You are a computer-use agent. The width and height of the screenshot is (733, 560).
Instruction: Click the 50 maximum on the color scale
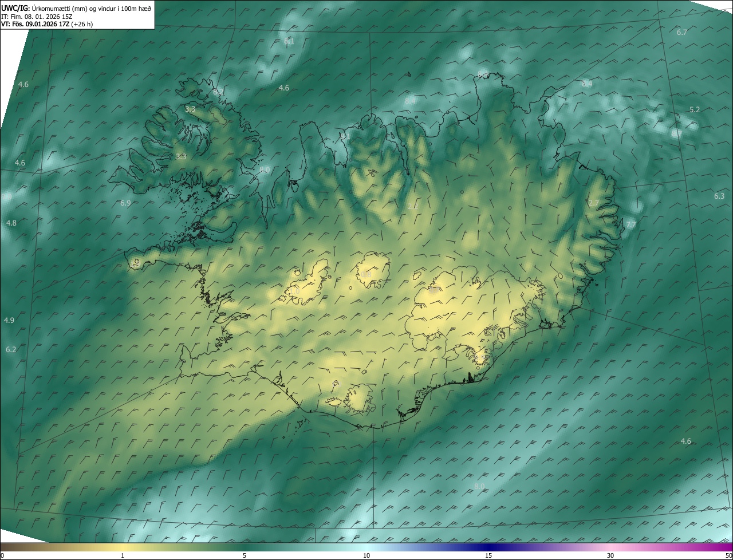[x=728, y=555]
